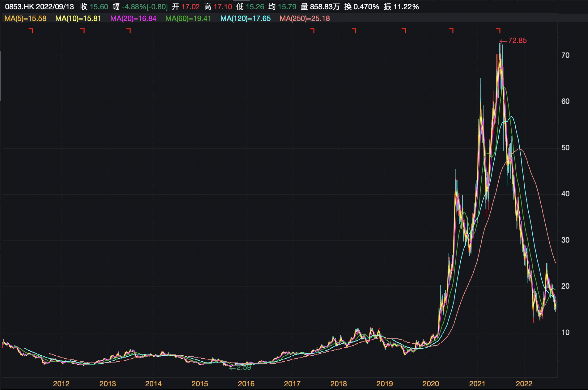
Task: Click the red event marker above mid-2018
Action: pyautogui.click(x=354, y=31)
